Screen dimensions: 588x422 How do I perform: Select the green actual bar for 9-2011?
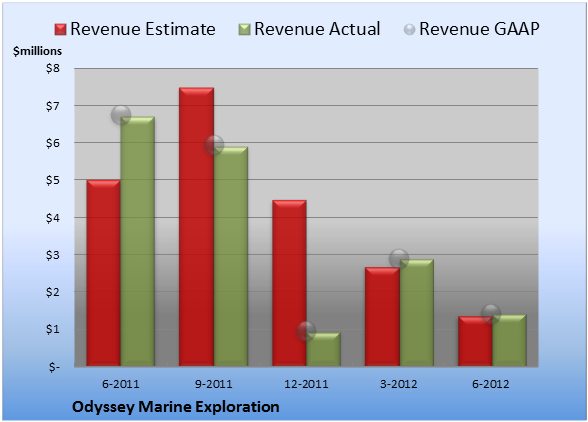tap(231, 256)
